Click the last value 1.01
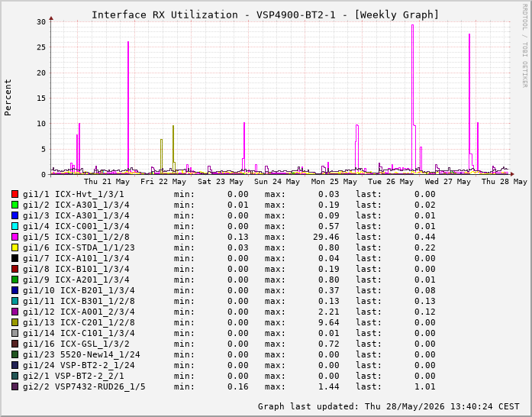Viewport: 532px width, 417px height. 425,386
